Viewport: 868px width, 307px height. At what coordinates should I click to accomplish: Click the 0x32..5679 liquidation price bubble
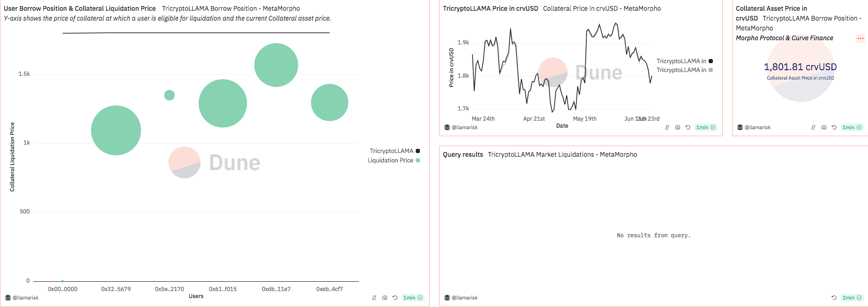(x=116, y=130)
